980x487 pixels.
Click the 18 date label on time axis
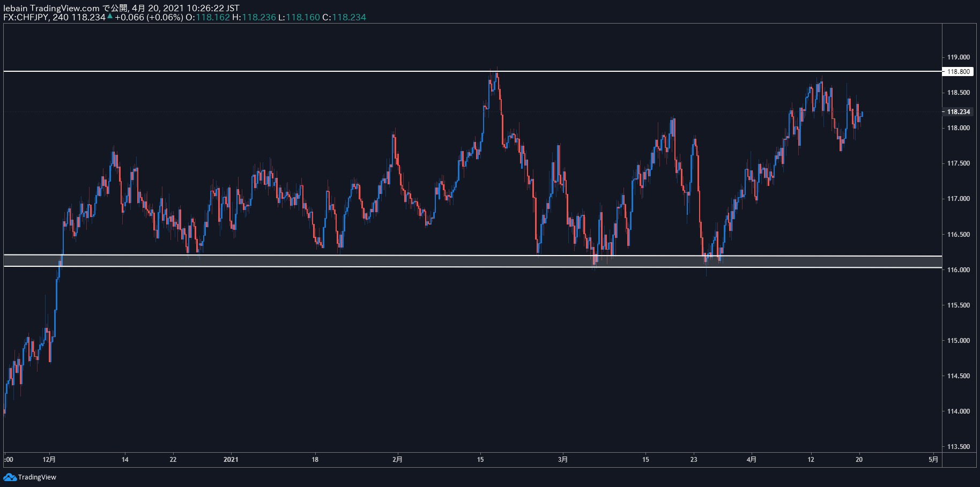[x=315, y=459]
